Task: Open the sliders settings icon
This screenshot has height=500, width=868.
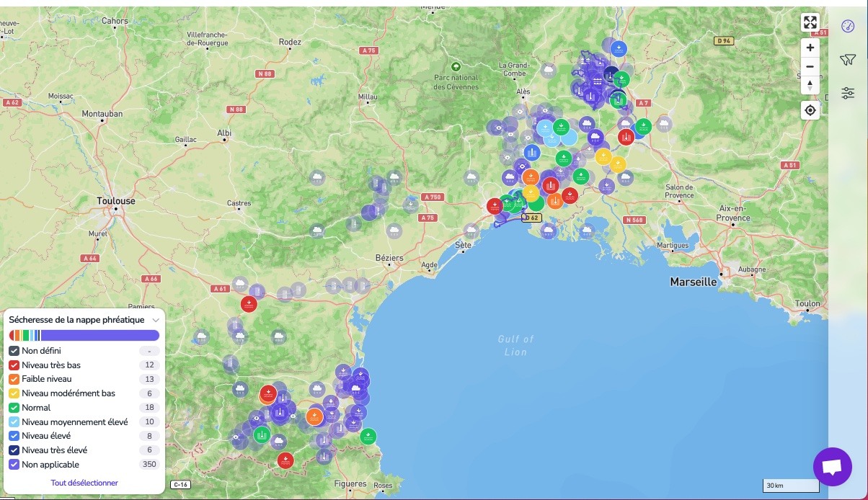Action: pyautogui.click(x=848, y=93)
